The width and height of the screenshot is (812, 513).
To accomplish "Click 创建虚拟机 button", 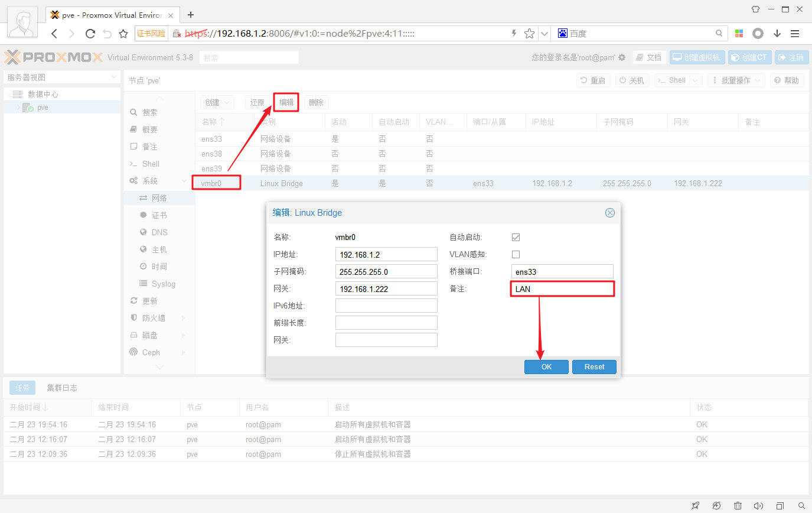I will tap(697, 57).
